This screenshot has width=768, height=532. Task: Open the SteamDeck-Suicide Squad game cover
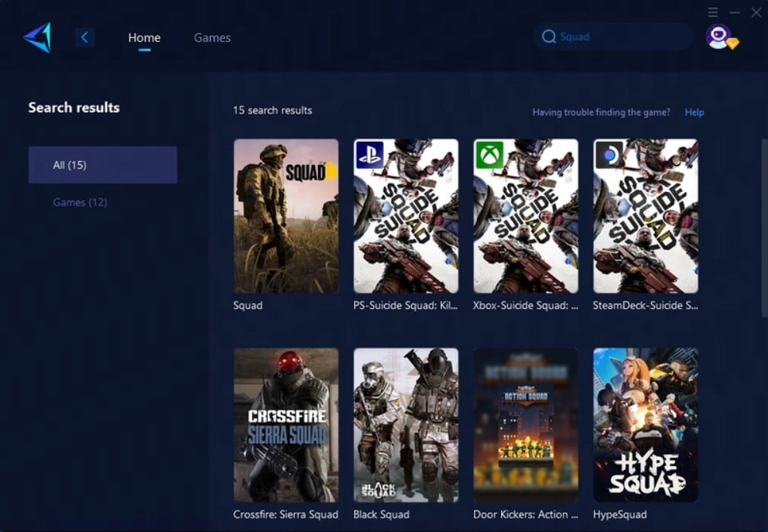tap(646, 216)
